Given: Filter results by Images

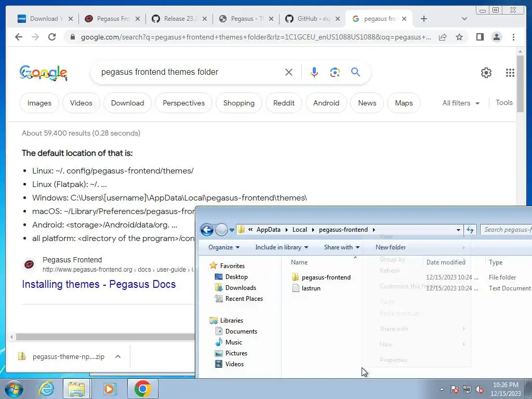Looking at the screenshot, I should tap(39, 103).
